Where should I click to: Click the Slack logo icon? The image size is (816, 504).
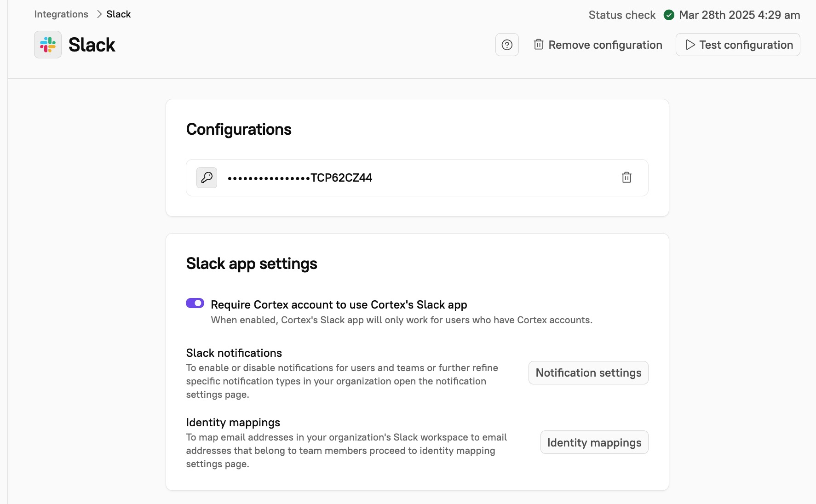[47, 44]
